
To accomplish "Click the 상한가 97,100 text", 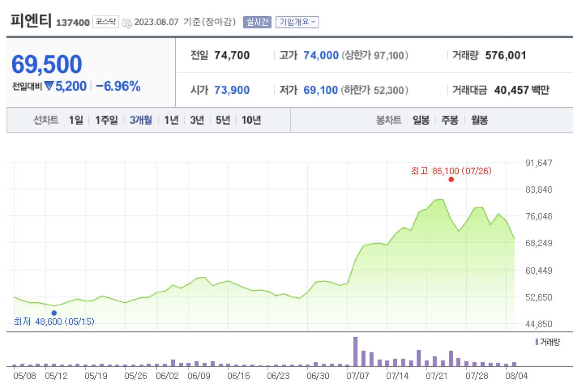I will (374, 56).
